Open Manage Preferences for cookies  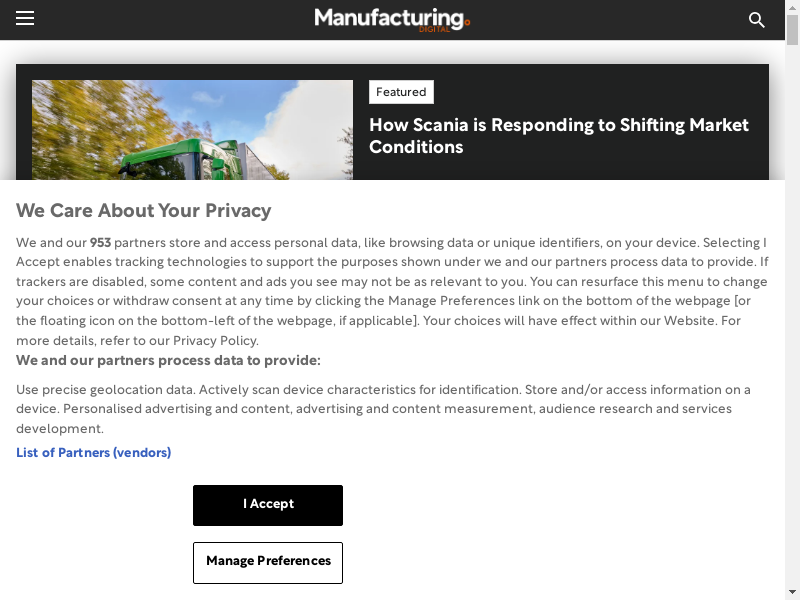pos(268,562)
